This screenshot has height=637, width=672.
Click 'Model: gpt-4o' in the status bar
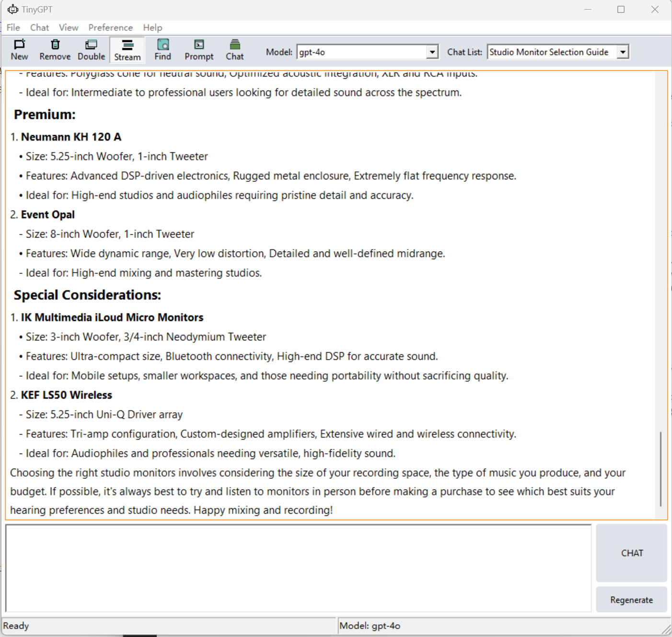(x=370, y=625)
